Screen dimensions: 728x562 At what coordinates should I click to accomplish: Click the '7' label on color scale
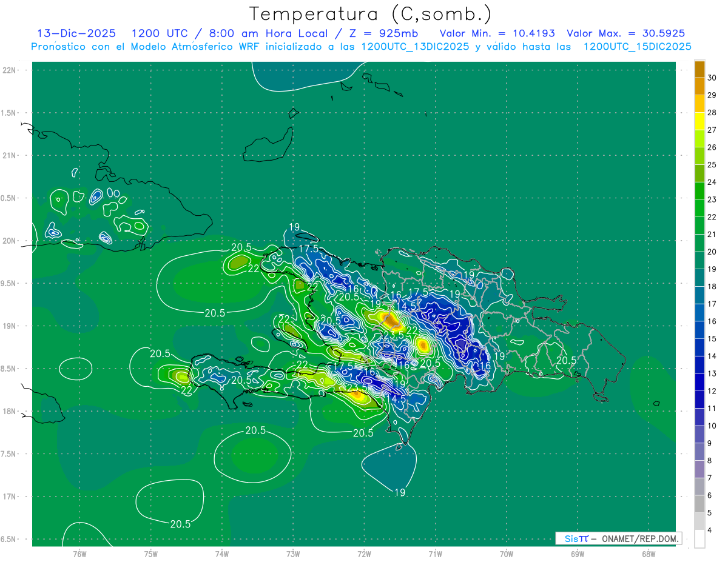click(710, 478)
